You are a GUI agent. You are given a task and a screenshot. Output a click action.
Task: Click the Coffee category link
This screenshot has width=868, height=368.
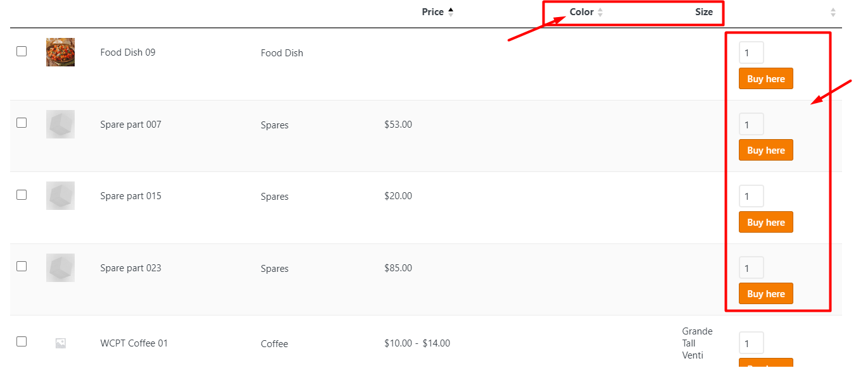click(274, 343)
